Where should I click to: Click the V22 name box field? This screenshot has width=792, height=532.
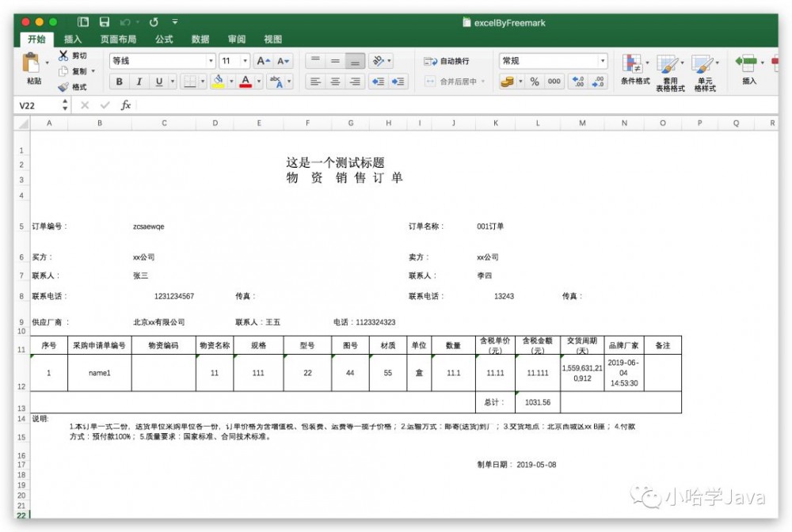(32, 104)
